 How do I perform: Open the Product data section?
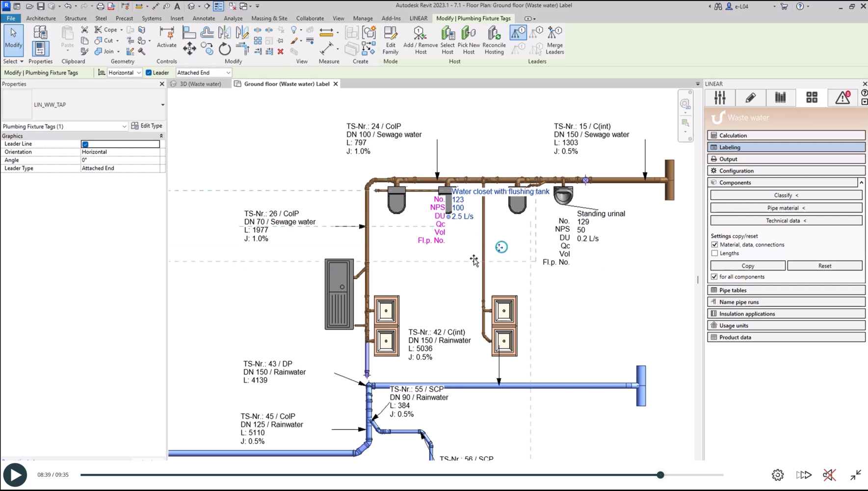pos(786,337)
